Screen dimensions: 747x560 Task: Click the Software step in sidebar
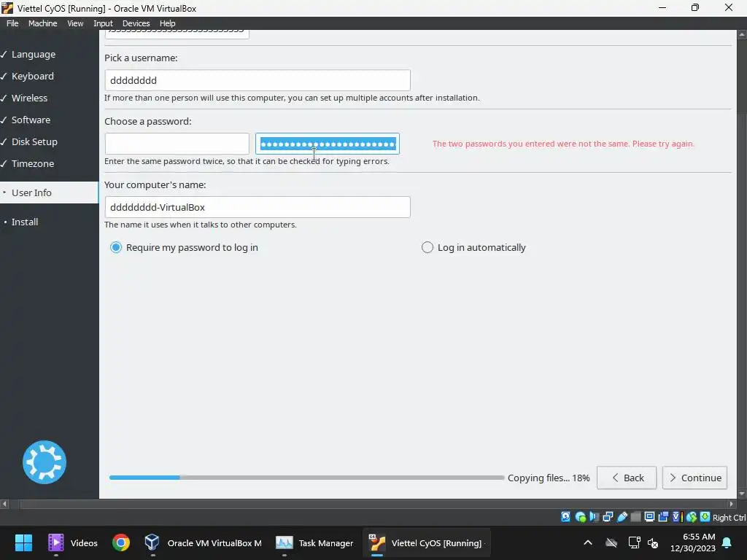click(x=31, y=120)
